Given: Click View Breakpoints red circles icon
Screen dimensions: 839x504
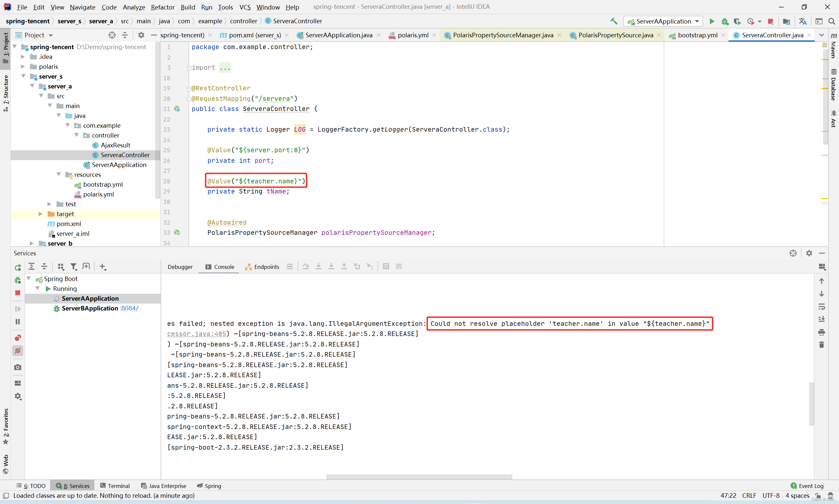Looking at the screenshot, I should [x=18, y=338].
